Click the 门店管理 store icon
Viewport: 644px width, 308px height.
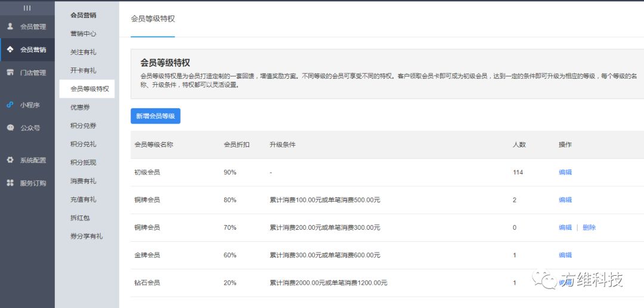(10, 73)
